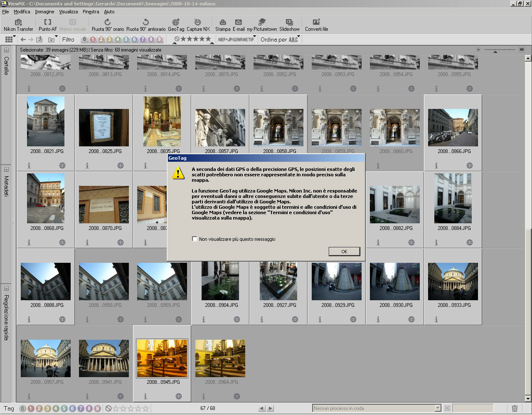Show previous image with bottom left arrow
The height and width of the screenshot is (415, 532).
pos(261,408)
